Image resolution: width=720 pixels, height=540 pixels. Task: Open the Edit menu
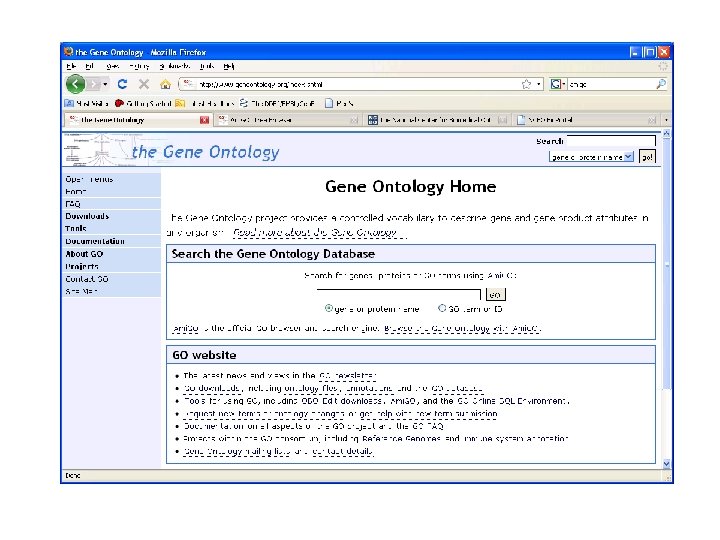click(x=90, y=66)
